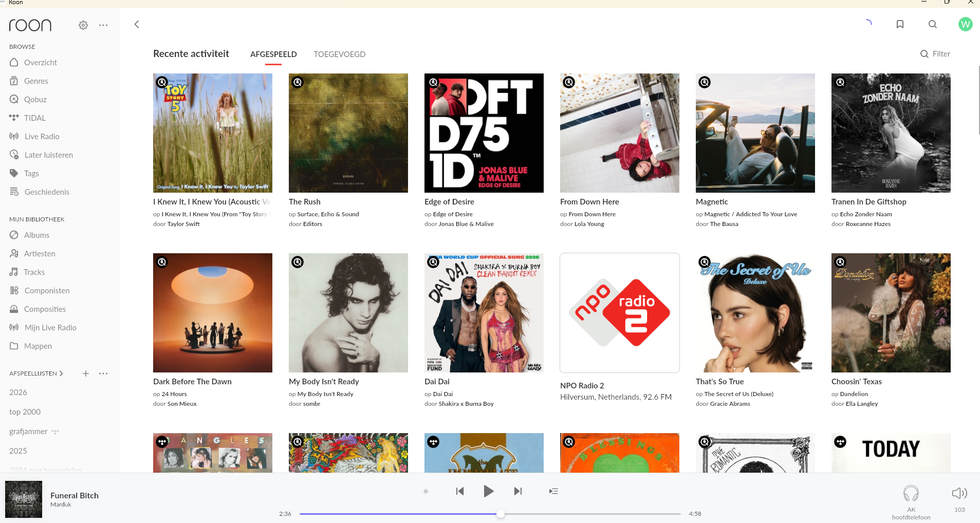Screen dimensions: 980x523
Task: Open artist Gracie Abrams link
Action: tap(730, 404)
